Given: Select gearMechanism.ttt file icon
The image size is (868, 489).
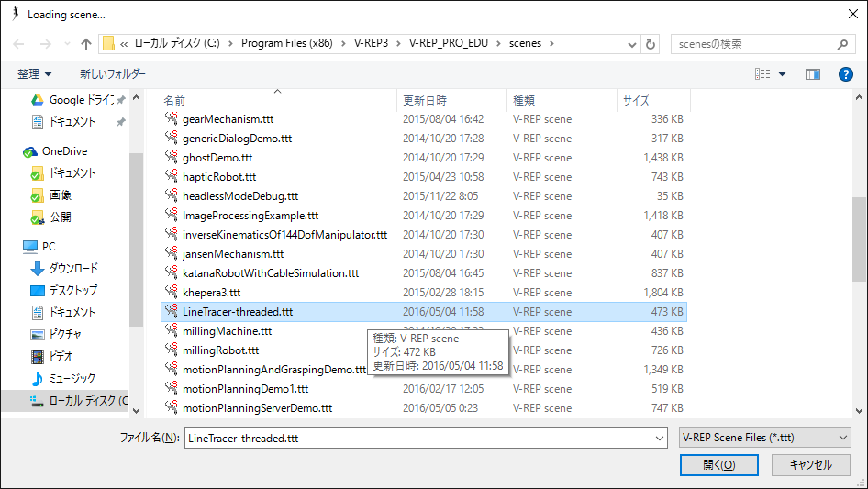Looking at the screenshot, I should click(171, 118).
